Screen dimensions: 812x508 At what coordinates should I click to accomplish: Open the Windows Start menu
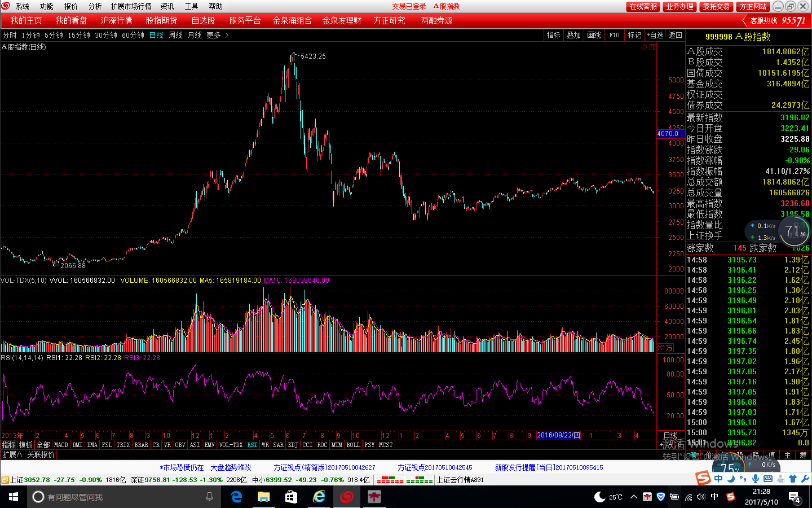pyautogui.click(x=14, y=497)
